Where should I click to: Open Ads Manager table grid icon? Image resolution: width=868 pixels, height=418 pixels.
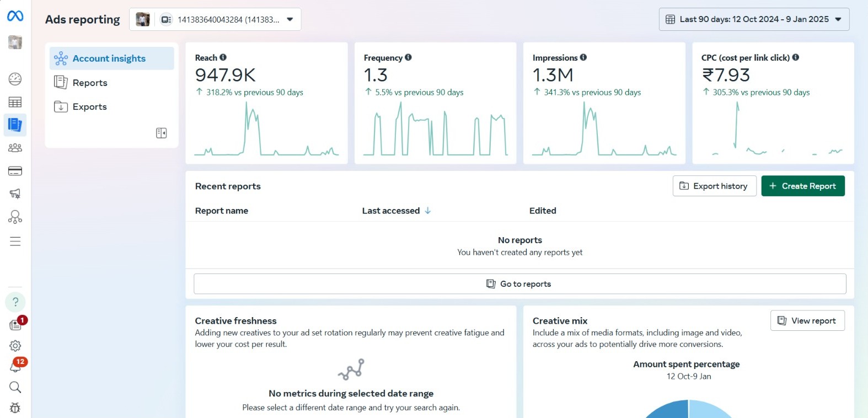click(x=15, y=102)
